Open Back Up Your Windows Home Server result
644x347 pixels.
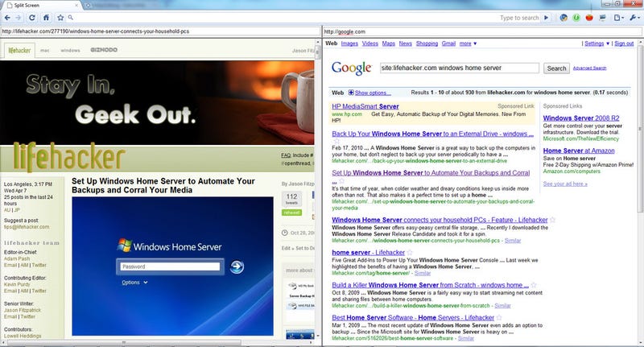click(x=433, y=134)
